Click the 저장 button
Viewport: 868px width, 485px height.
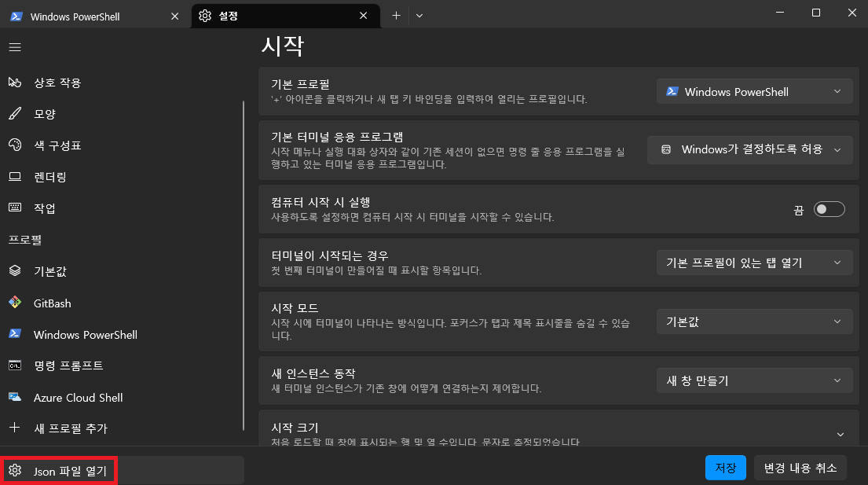click(726, 468)
